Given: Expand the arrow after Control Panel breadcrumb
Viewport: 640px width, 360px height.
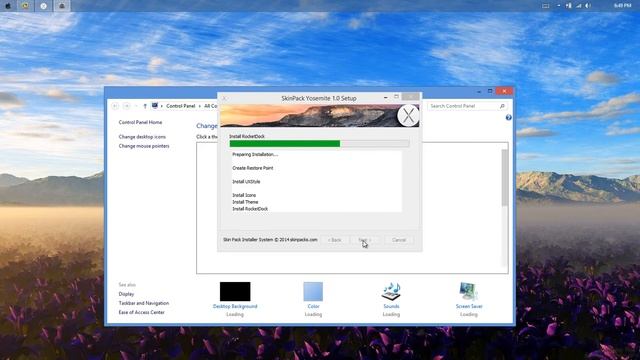Looking at the screenshot, I should click(200, 106).
